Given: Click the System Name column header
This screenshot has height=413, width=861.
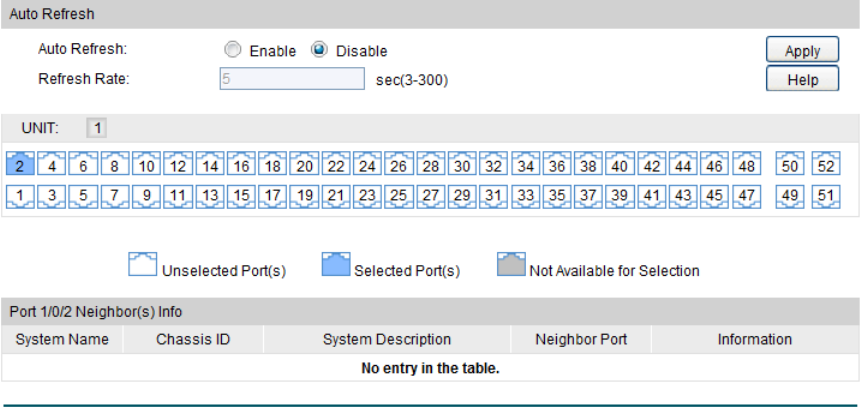Looking at the screenshot, I should pos(62,340).
